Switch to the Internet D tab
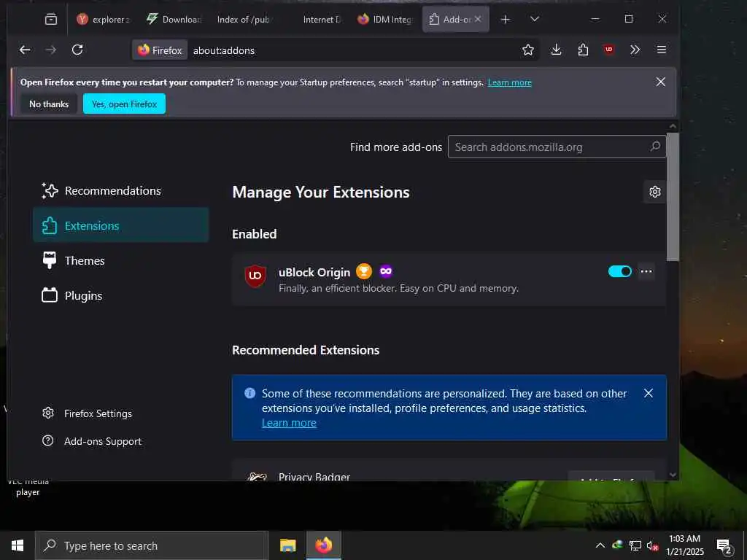 tap(314, 20)
